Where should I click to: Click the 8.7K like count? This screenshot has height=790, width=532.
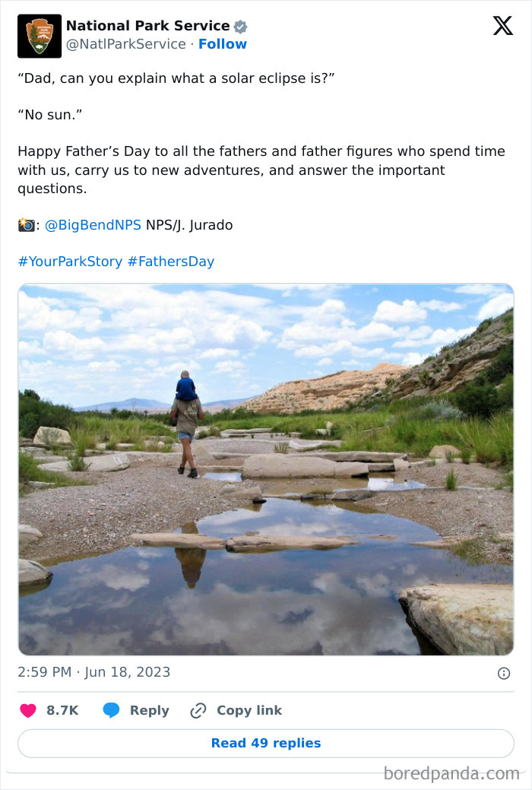61,710
